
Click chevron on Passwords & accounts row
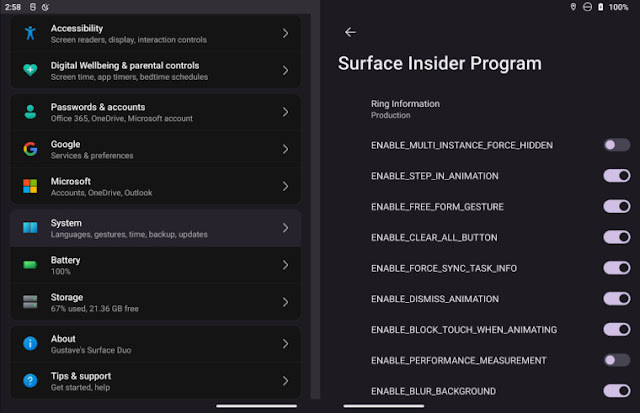[x=285, y=112]
